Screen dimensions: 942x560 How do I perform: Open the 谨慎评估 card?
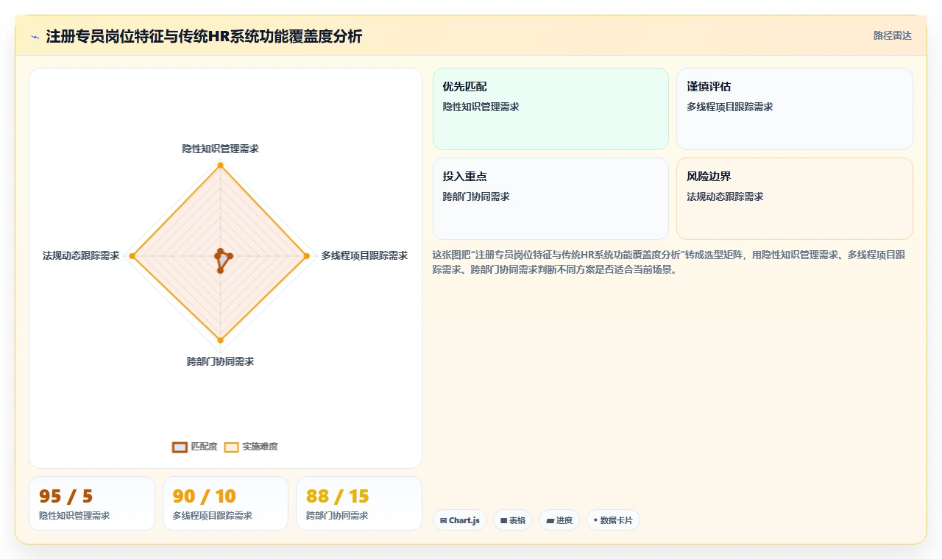(x=795, y=109)
